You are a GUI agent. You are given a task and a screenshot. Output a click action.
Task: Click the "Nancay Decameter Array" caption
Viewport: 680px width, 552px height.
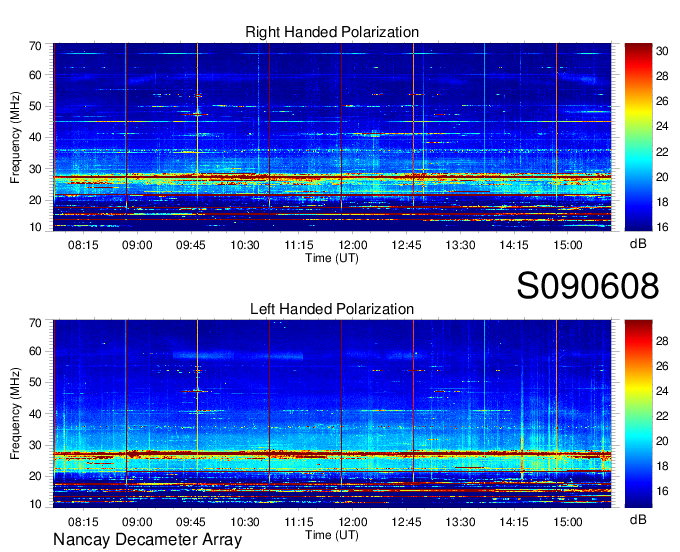tap(147, 540)
